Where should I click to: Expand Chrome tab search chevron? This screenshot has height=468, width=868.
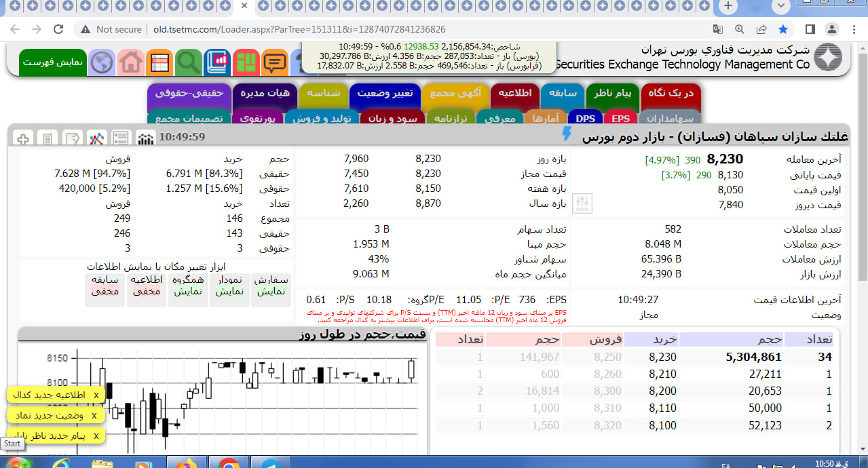pyautogui.click(x=780, y=6)
